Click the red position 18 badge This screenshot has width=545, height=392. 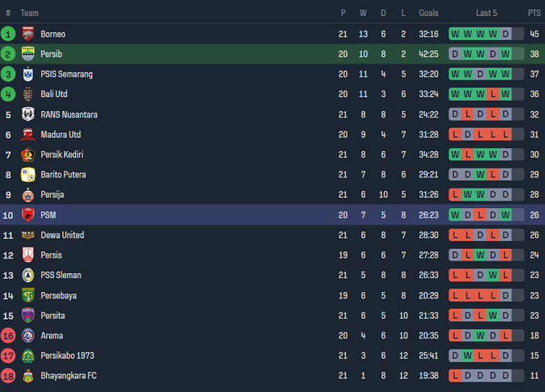point(8,376)
